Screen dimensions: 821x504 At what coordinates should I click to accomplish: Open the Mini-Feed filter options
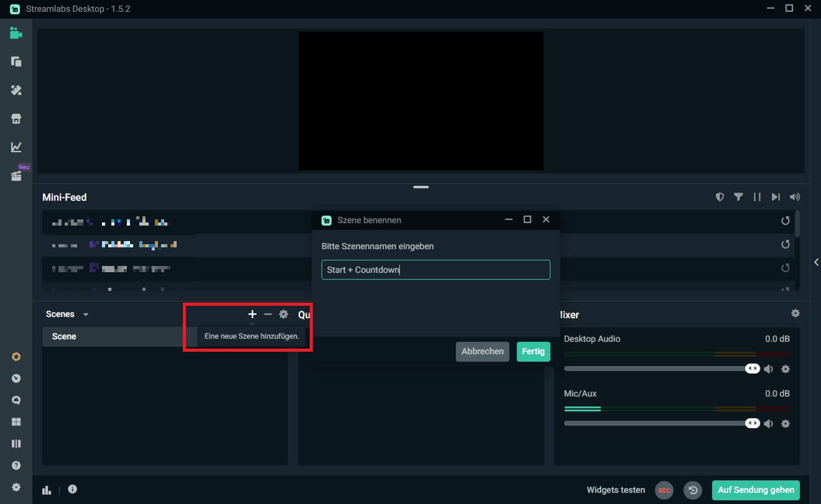tap(738, 196)
